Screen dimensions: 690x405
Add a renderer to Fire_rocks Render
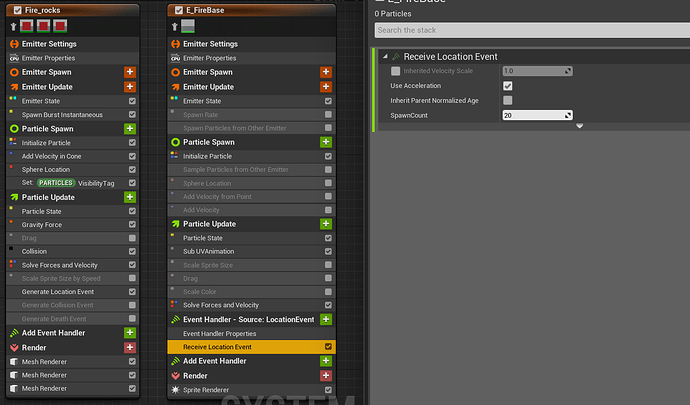130,347
